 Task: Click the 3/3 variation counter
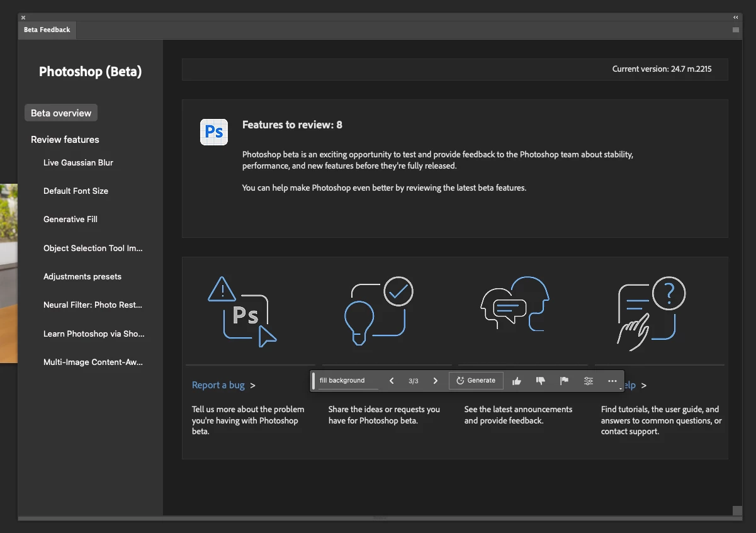pos(414,381)
